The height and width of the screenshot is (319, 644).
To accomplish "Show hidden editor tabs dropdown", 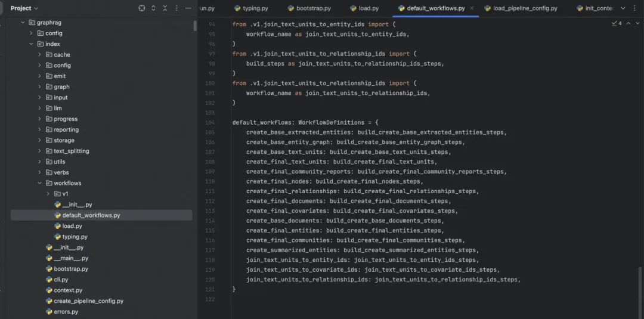I will point(624,8).
